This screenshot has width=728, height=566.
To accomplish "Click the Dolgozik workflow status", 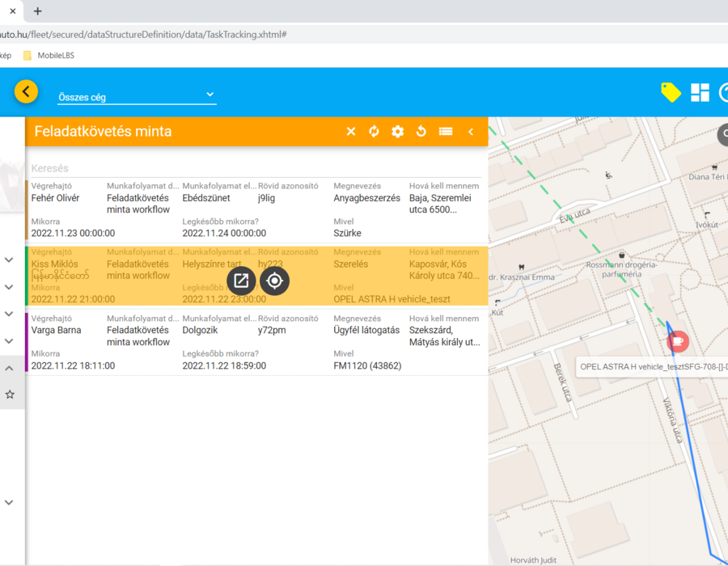I will 200,331.
